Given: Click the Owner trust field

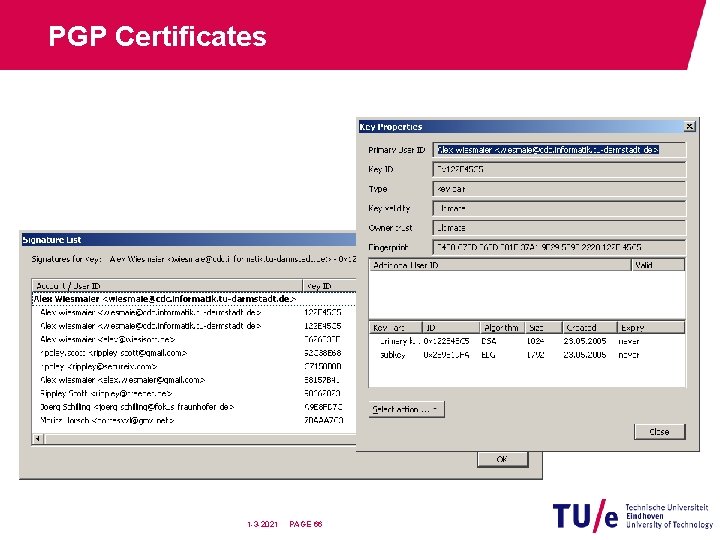Looking at the screenshot, I should point(559,228).
